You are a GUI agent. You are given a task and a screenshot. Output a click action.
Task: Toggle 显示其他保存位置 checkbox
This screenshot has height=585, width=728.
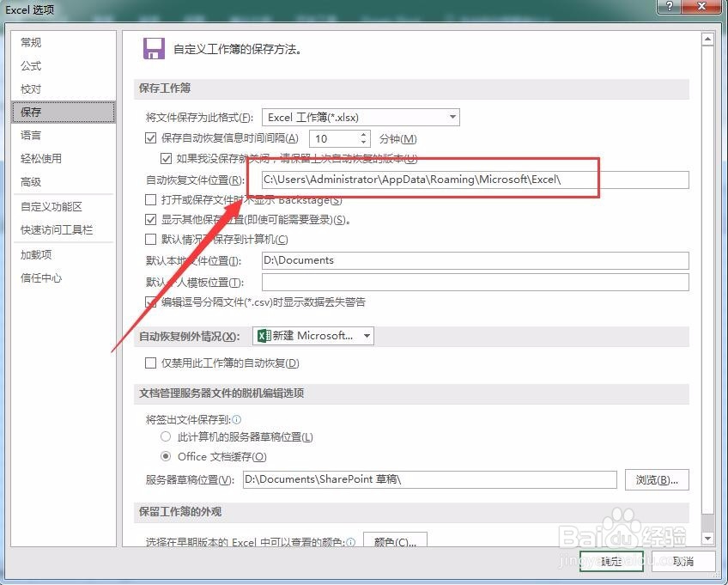click(x=150, y=219)
